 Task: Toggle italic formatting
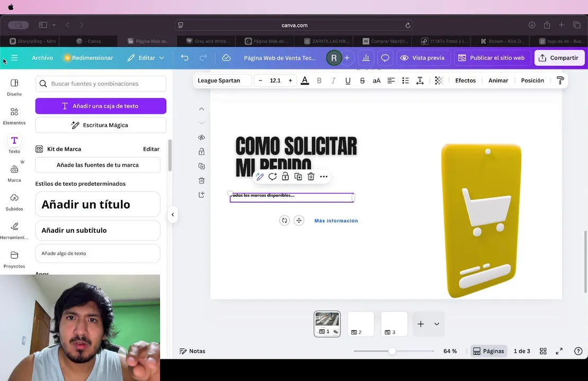(333, 80)
